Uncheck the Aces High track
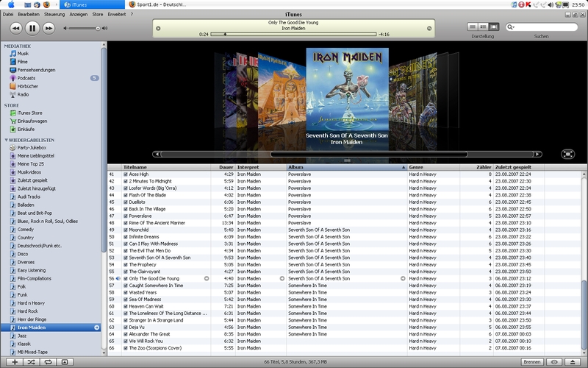Viewport: 588px width, 368px height. coord(126,174)
